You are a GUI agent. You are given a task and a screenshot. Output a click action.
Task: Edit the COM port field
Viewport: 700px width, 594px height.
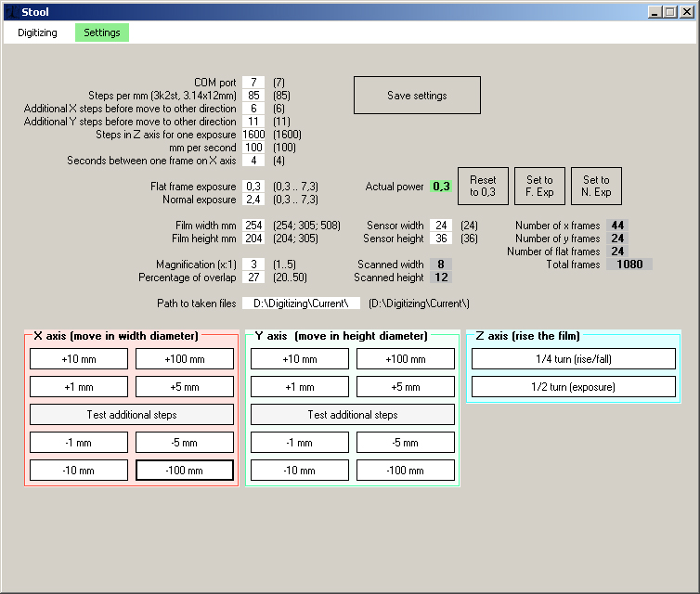tap(253, 83)
